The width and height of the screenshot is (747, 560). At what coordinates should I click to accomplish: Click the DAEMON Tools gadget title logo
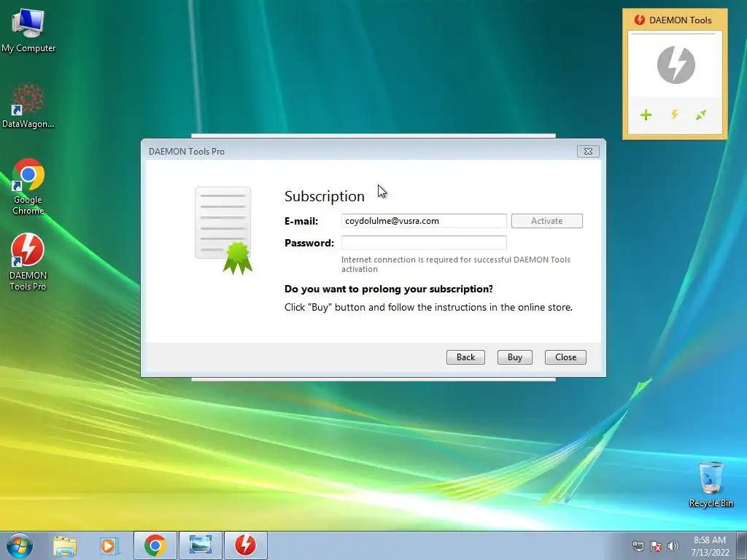click(639, 20)
